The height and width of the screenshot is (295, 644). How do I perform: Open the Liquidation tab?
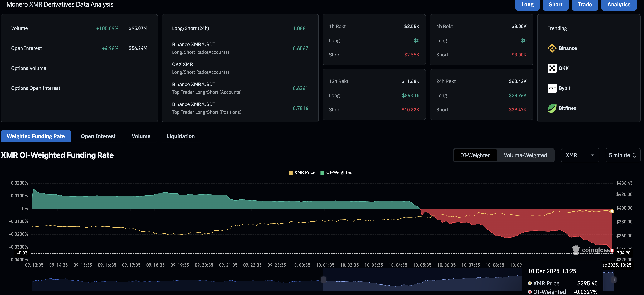(x=180, y=136)
